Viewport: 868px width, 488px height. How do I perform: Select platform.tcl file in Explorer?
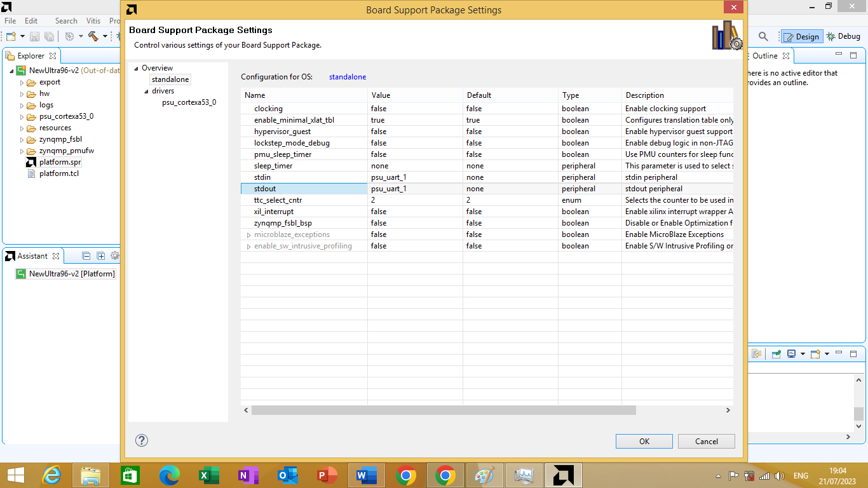[x=58, y=173]
